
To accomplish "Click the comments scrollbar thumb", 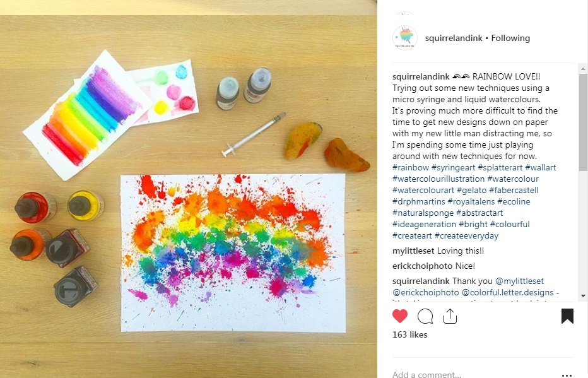I will [x=583, y=122].
